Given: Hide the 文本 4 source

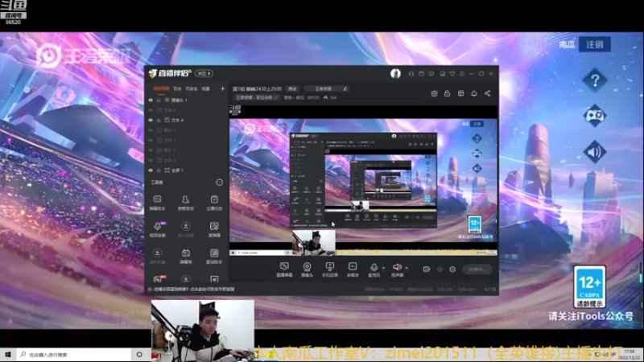Looking at the screenshot, I should [x=151, y=120].
